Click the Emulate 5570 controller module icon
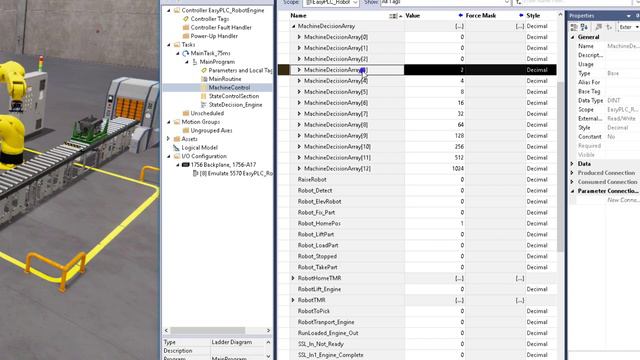Screen dimensions: 640x360 point(196,173)
